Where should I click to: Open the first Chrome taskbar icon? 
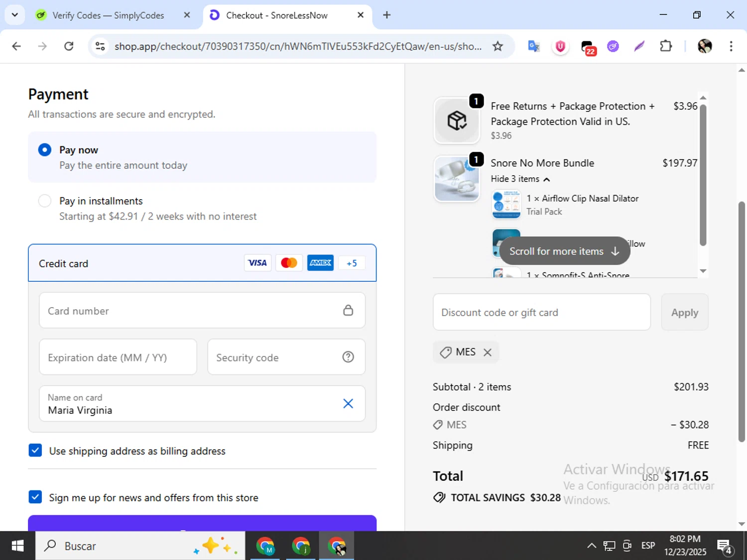coord(265,546)
